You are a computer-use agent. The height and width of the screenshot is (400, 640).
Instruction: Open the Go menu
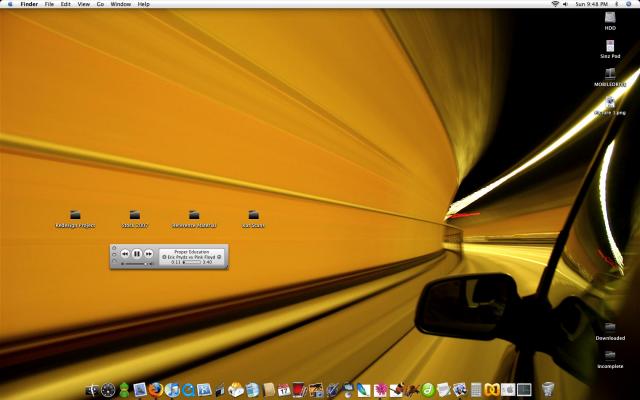100,4
